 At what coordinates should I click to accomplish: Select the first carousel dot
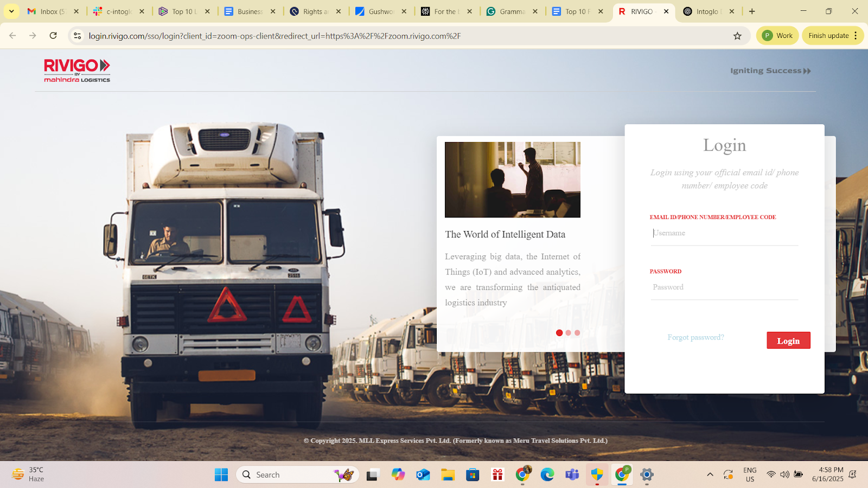click(559, 333)
